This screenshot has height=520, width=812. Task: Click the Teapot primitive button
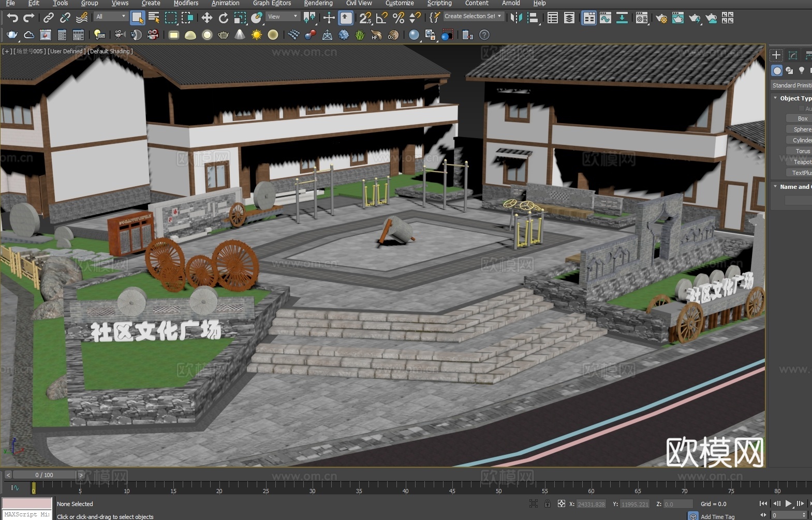click(x=799, y=162)
